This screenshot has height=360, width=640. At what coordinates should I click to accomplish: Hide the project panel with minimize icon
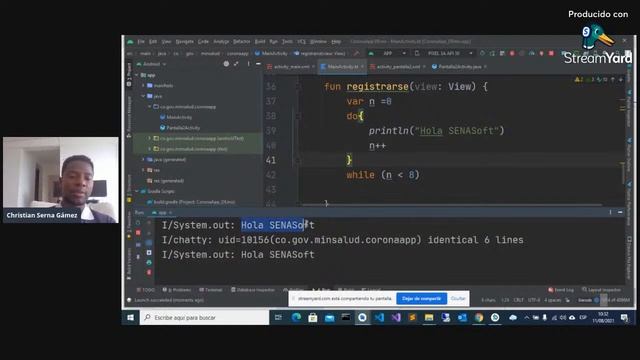(258, 64)
